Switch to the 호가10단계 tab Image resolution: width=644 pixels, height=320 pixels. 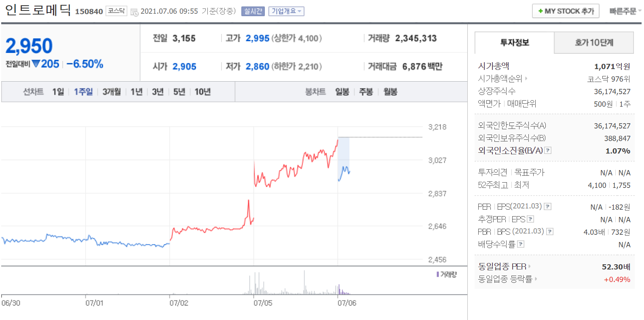click(594, 42)
